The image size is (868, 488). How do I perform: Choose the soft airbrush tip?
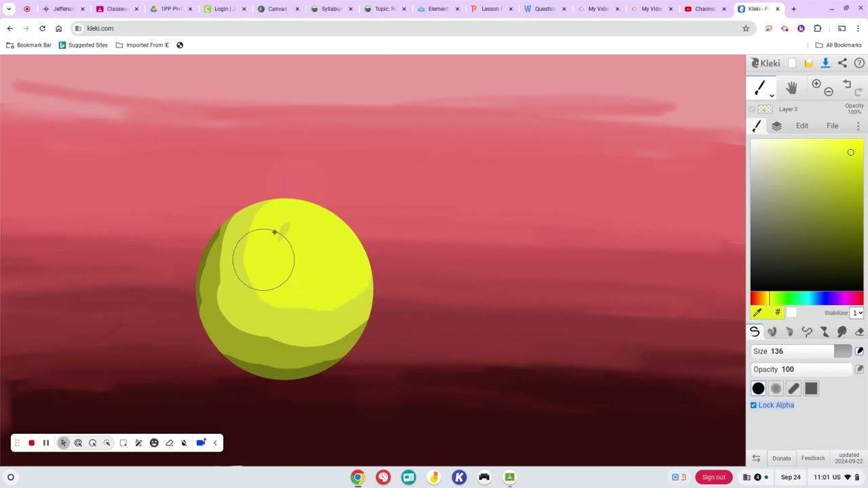point(776,388)
